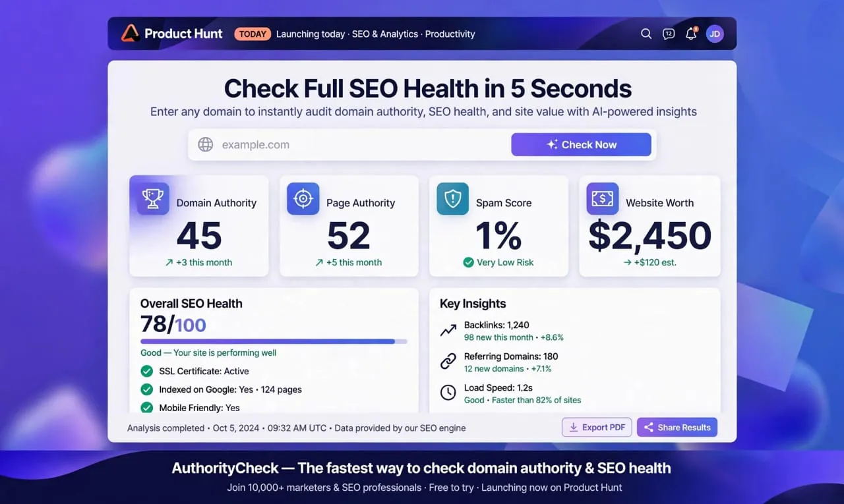Click the Page Authority value 52
The image size is (844, 504).
click(x=349, y=236)
